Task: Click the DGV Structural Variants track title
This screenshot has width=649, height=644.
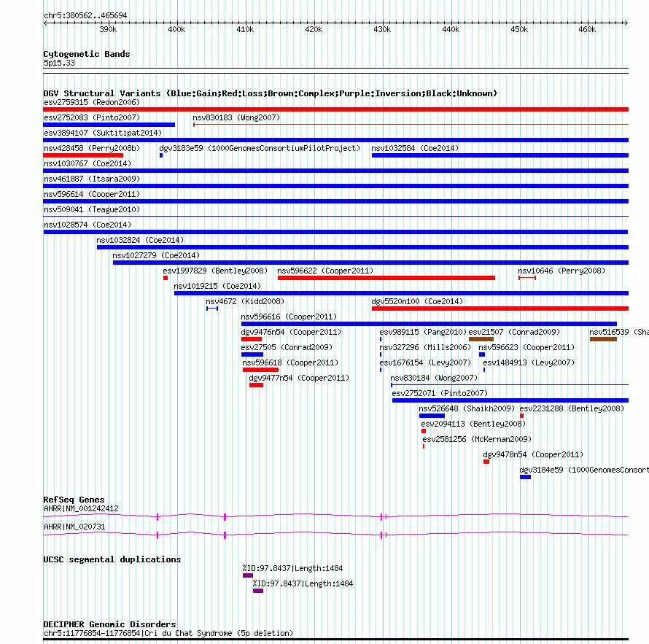Action: 271,93
